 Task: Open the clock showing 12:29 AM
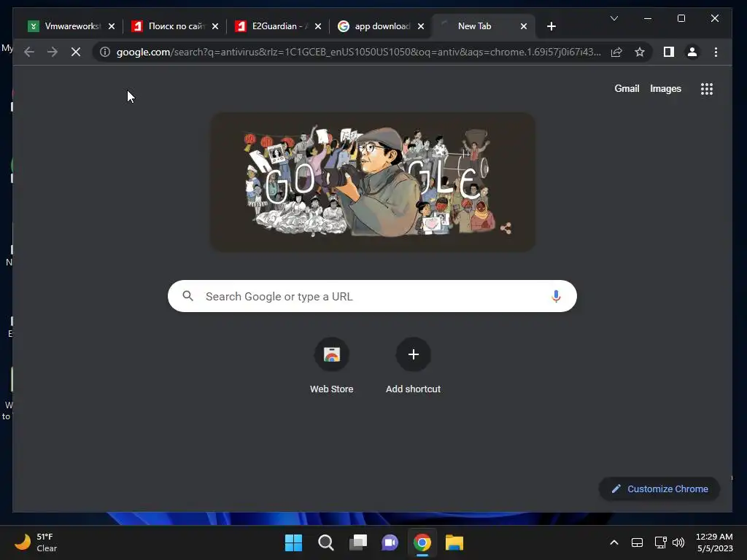point(714,542)
